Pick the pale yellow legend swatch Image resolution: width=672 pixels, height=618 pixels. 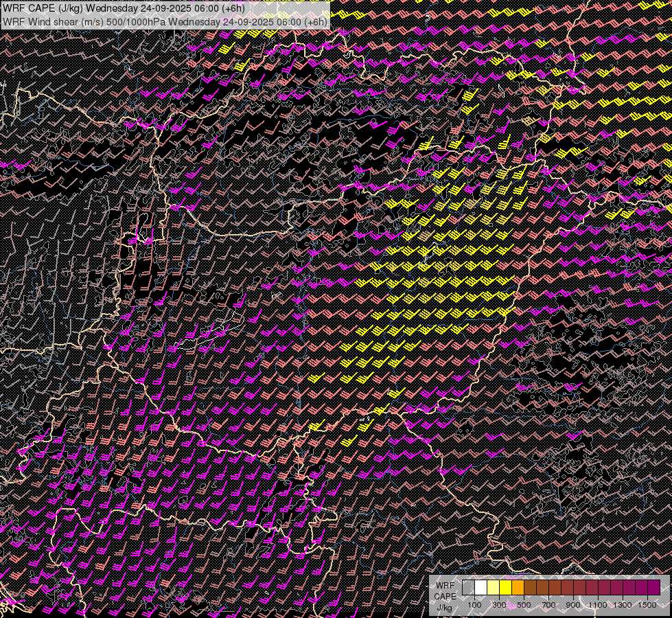[493, 587]
